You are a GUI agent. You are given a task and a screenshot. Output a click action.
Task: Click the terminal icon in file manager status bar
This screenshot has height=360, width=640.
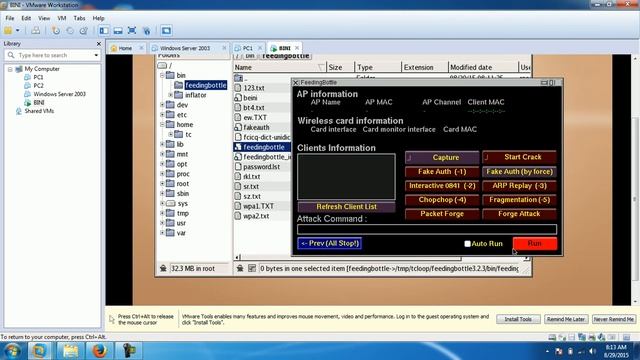pos(252,268)
